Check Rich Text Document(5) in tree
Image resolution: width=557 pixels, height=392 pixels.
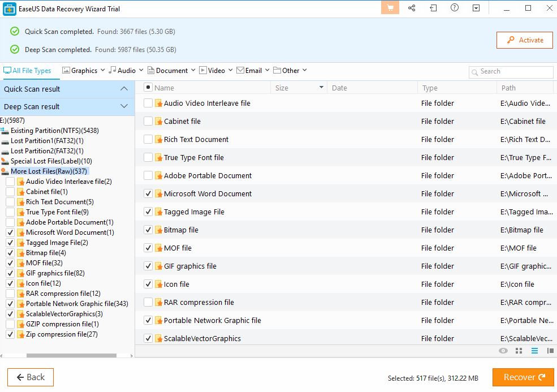point(10,202)
